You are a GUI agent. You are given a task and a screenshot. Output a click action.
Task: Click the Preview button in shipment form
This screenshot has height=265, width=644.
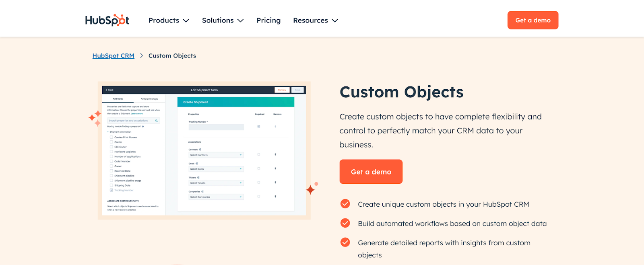click(282, 90)
